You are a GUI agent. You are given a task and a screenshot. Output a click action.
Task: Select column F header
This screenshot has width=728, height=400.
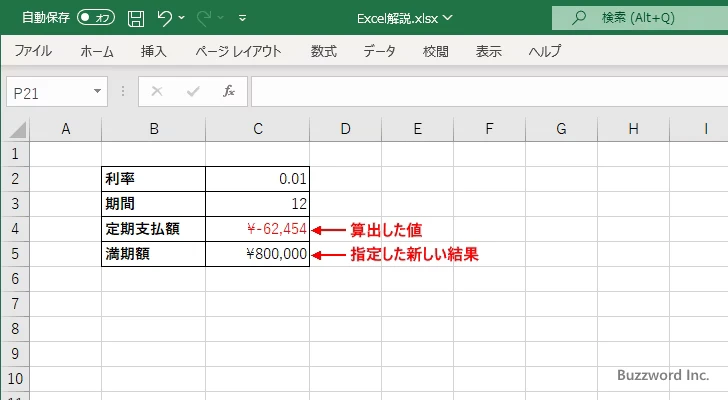pyautogui.click(x=489, y=129)
